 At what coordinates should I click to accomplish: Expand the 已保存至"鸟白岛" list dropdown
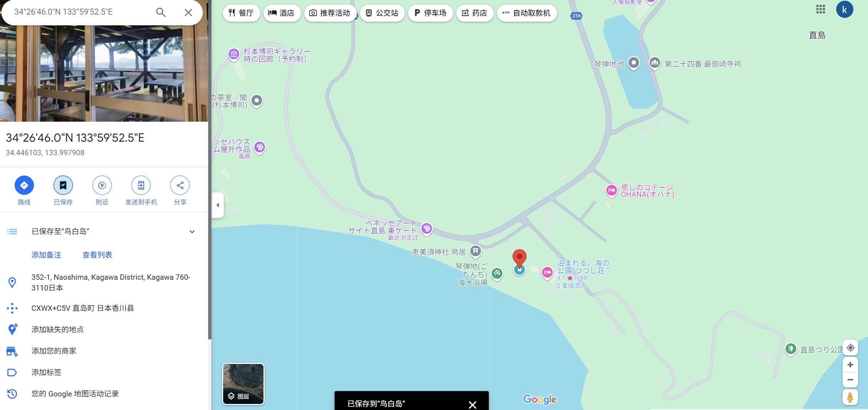(x=192, y=232)
